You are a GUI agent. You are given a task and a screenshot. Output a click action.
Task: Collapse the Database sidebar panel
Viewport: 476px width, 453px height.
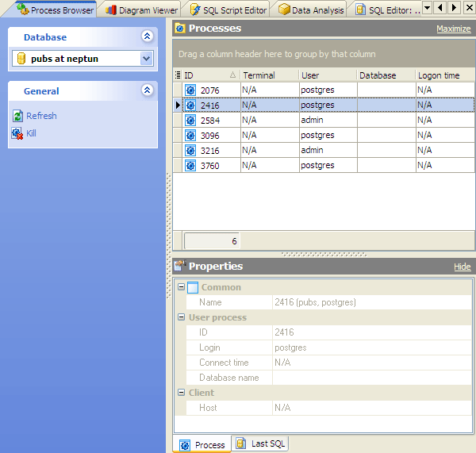pos(146,36)
